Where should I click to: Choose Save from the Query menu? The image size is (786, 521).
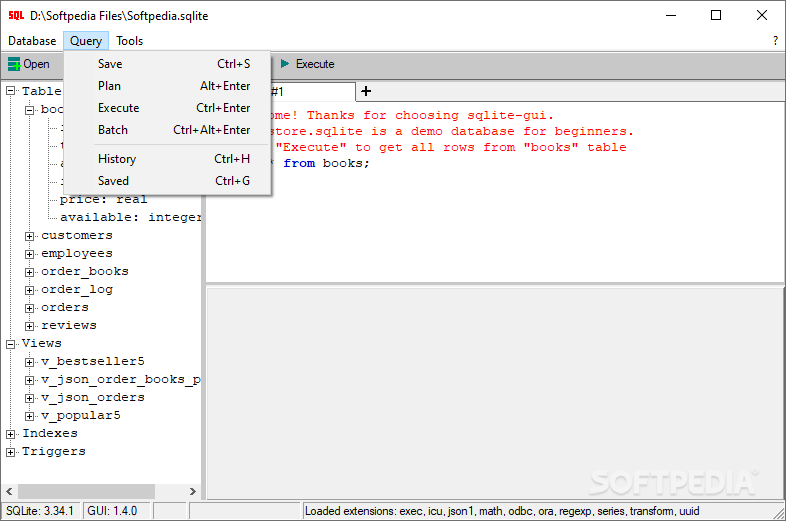[x=167, y=64]
